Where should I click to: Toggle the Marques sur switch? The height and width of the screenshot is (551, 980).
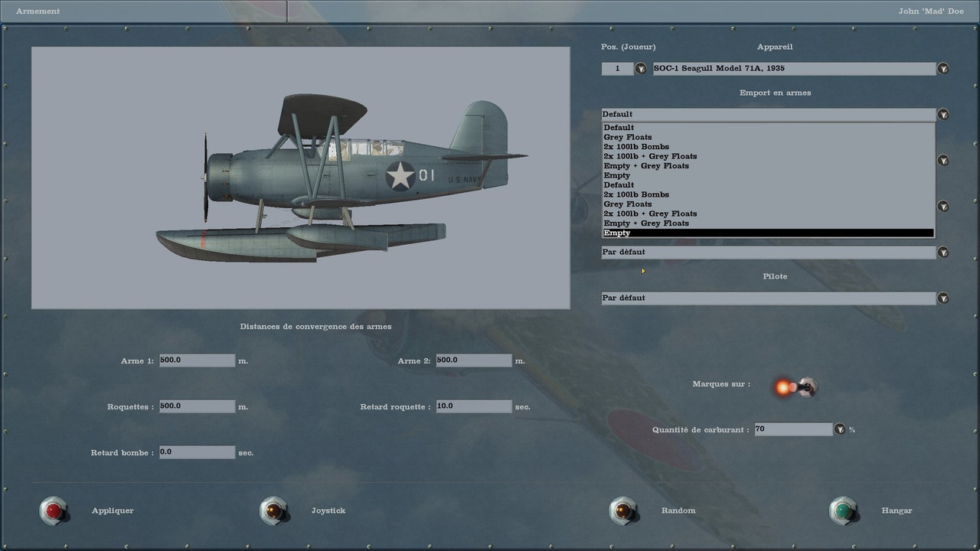(x=795, y=387)
